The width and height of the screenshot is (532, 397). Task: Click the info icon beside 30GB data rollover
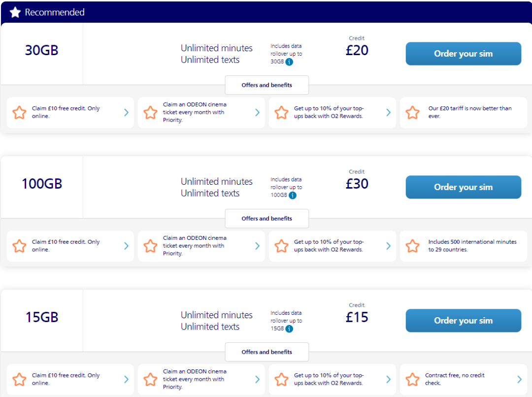pyautogui.click(x=289, y=62)
